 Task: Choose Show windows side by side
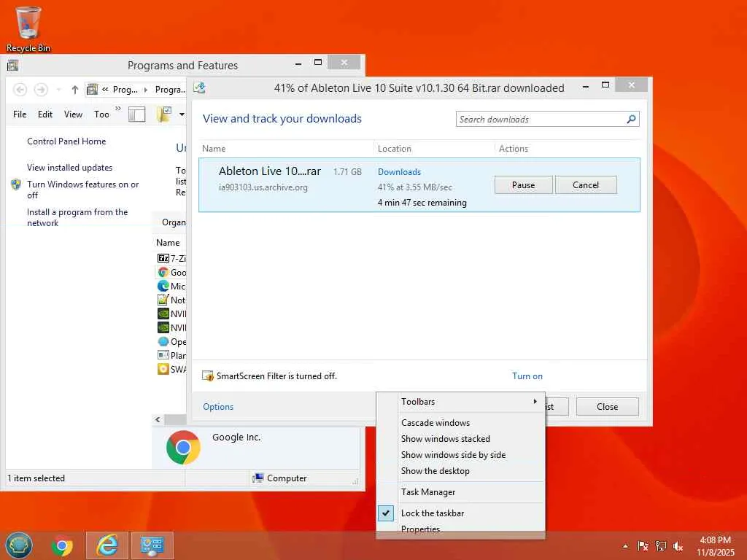[461, 455]
